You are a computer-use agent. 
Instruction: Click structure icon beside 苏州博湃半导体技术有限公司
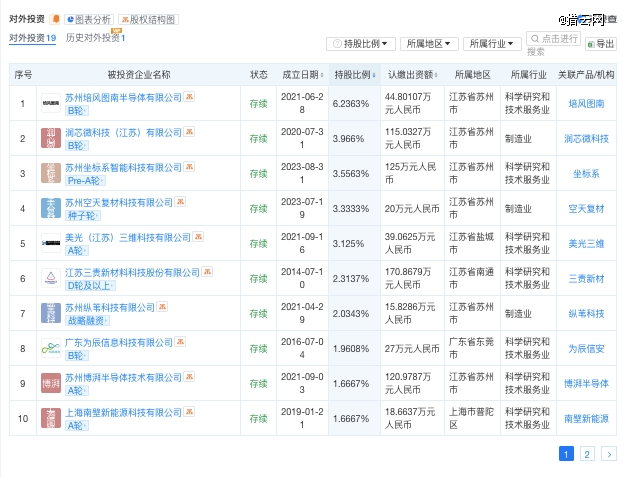click(189, 377)
